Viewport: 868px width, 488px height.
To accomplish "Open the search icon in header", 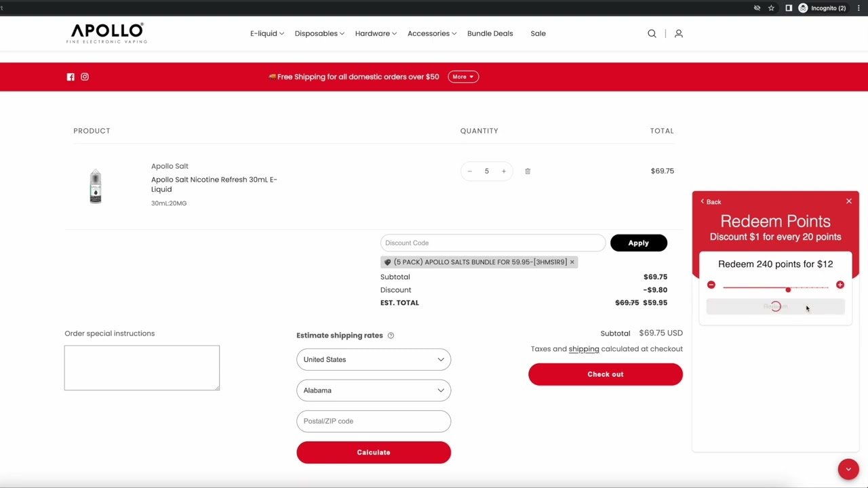I will click(x=652, y=33).
